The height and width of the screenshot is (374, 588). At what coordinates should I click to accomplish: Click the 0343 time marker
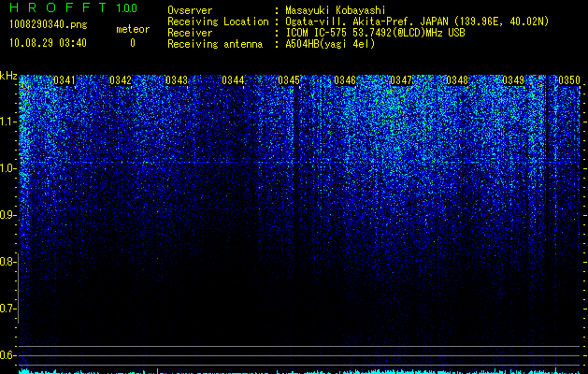point(177,80)
